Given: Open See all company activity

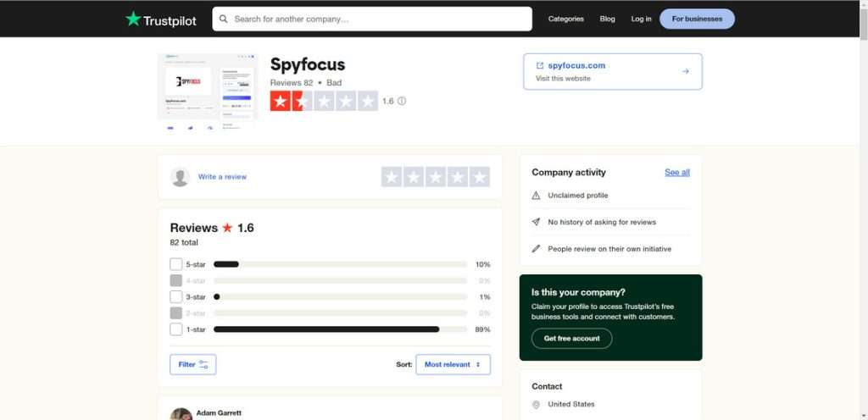Looking at the screenshot, I should [x=677, y=173].
